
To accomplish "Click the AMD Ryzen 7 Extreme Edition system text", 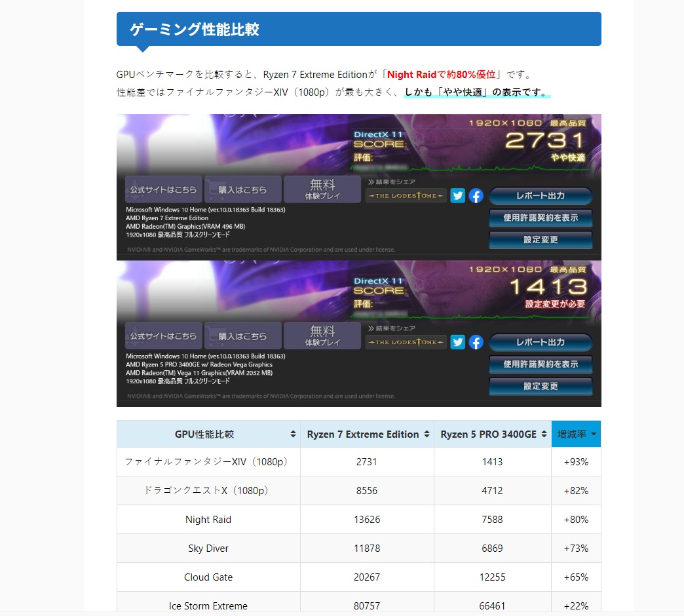I will pyautogui.click(x=167, y=218).
